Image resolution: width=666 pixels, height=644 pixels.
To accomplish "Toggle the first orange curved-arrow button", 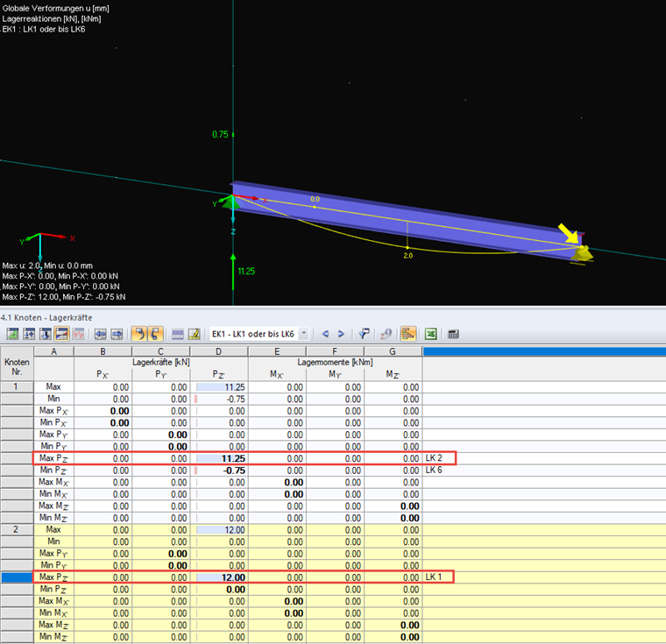I will pos(138,334).
